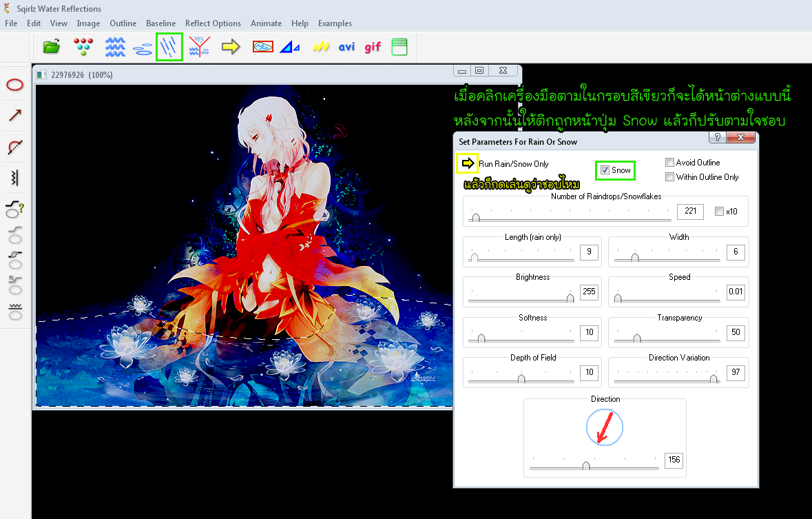Click the blue triangle toolbar icon
The image size is (812, 519).
click(x=289, y=47)
